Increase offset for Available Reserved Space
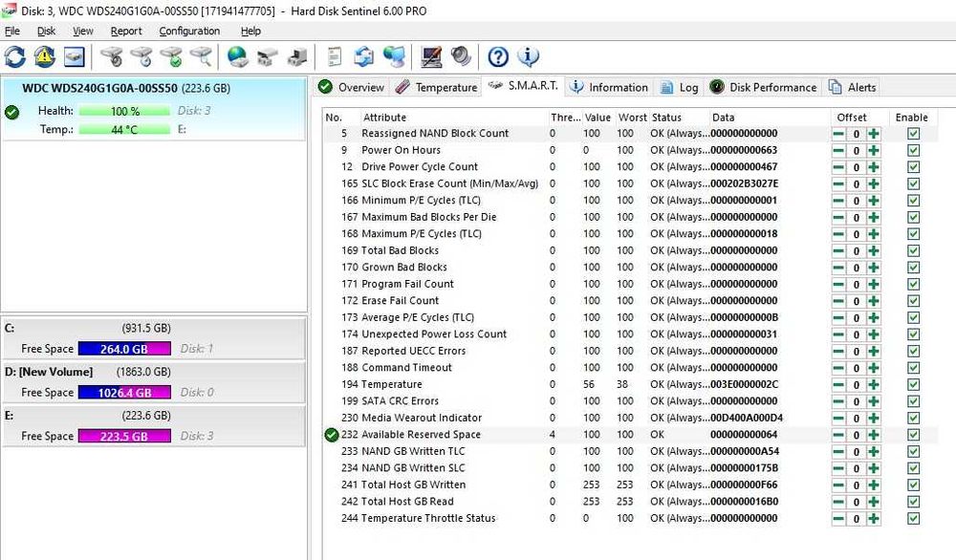 click(x=874, y=435)
